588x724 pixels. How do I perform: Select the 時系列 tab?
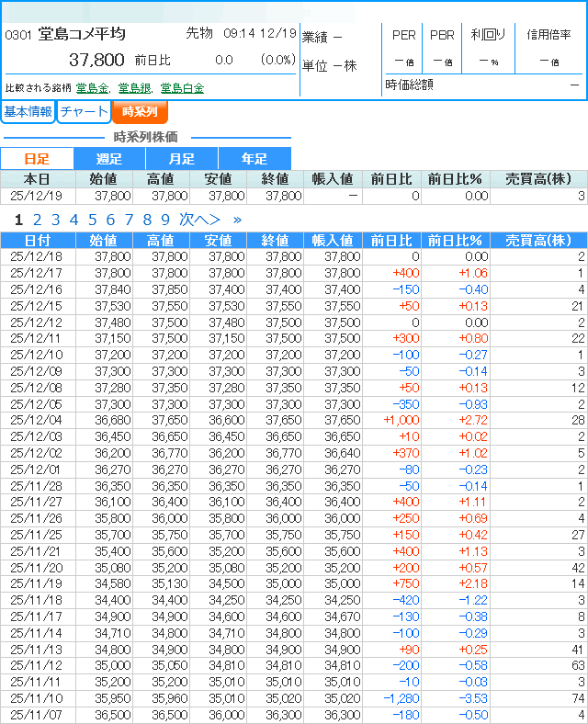coord(140,112)
